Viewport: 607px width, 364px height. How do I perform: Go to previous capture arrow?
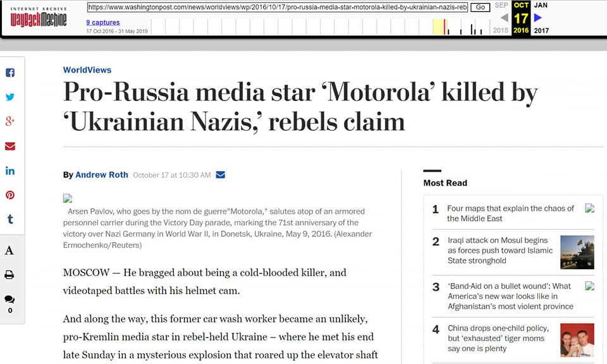504,18
